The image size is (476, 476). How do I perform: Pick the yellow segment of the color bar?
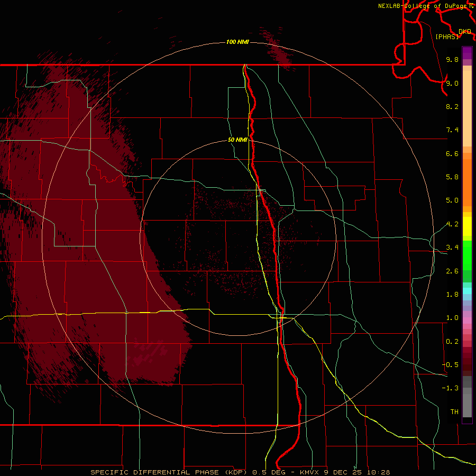pos(467,226)
